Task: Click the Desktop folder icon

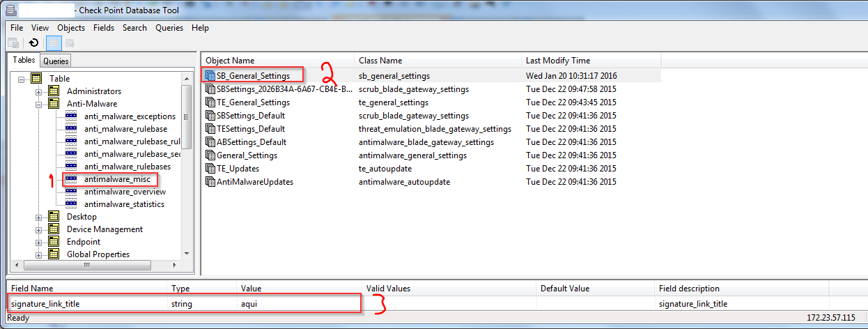Action: (x=54, y=217)
